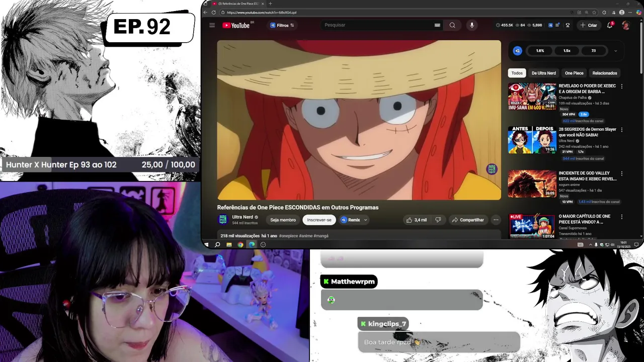Open the vidIQ Filtros button
Image resolution: width=644 pixels, height=362 pixels.
point(282,25)
